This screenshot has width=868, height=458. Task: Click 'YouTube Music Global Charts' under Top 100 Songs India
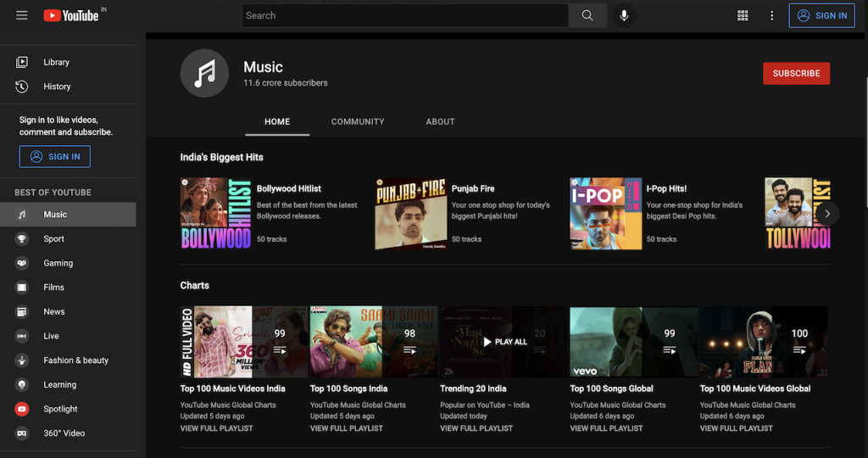tap(358, 405)
